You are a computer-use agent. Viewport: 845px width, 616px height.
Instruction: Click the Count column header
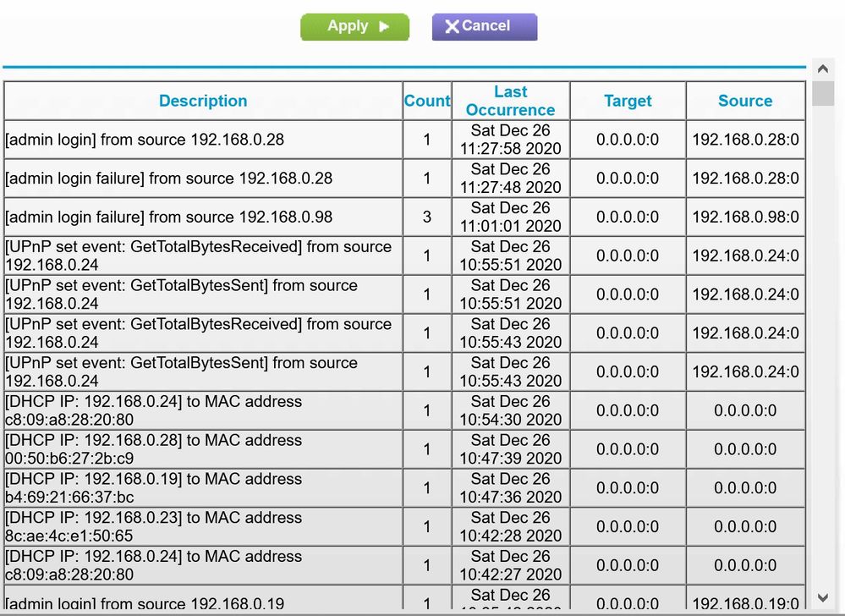[427, 101]
